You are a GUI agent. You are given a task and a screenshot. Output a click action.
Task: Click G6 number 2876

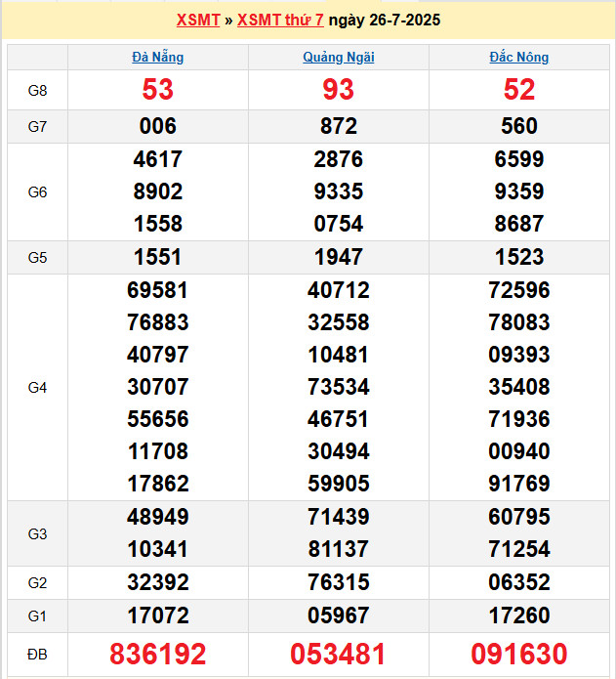[x=339, y=159]
